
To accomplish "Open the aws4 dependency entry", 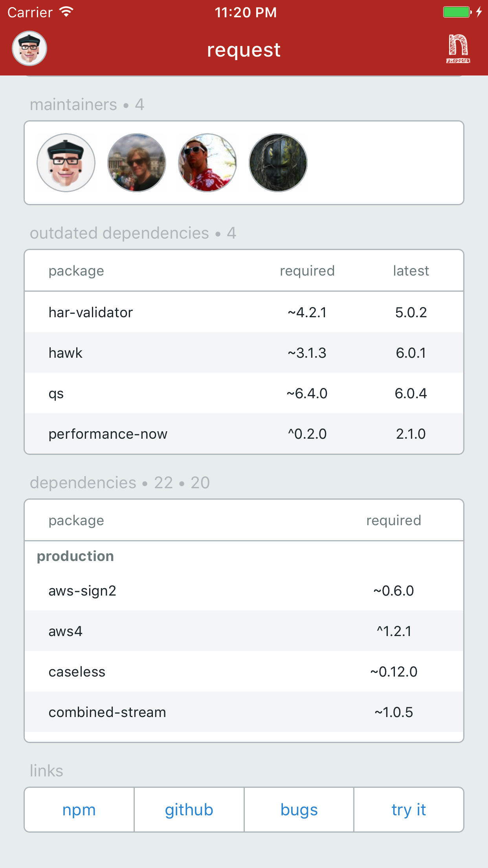I will pos(244,631).
